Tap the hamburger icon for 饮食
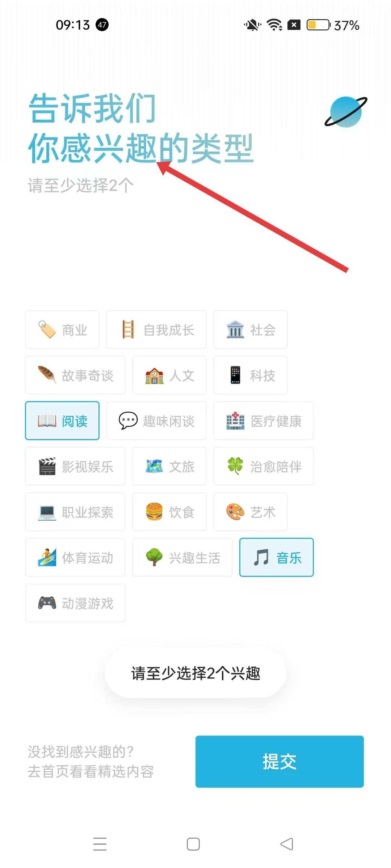Viewport: 391px width, 868px height. point(154,512)
